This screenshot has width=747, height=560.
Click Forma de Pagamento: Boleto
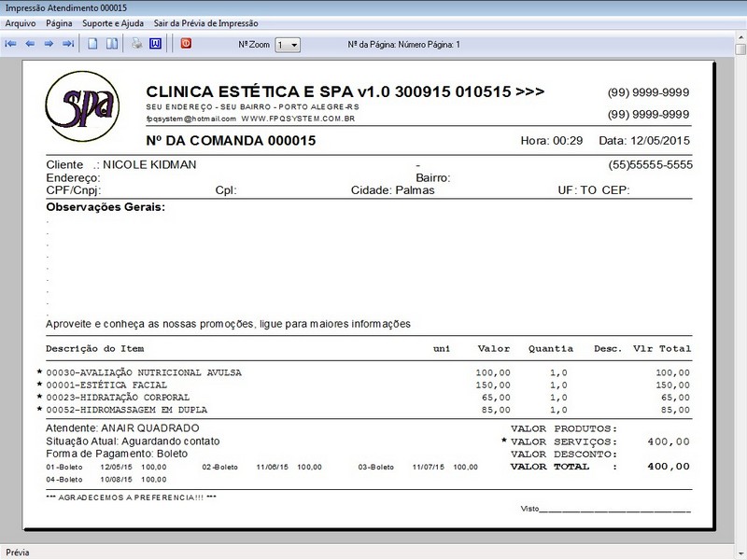coord(117,454)
